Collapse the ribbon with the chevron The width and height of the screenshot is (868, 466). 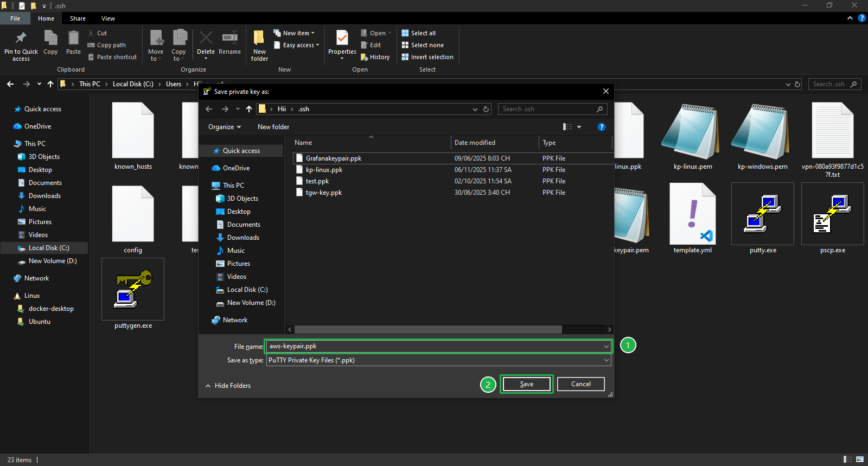coord(850,18)
